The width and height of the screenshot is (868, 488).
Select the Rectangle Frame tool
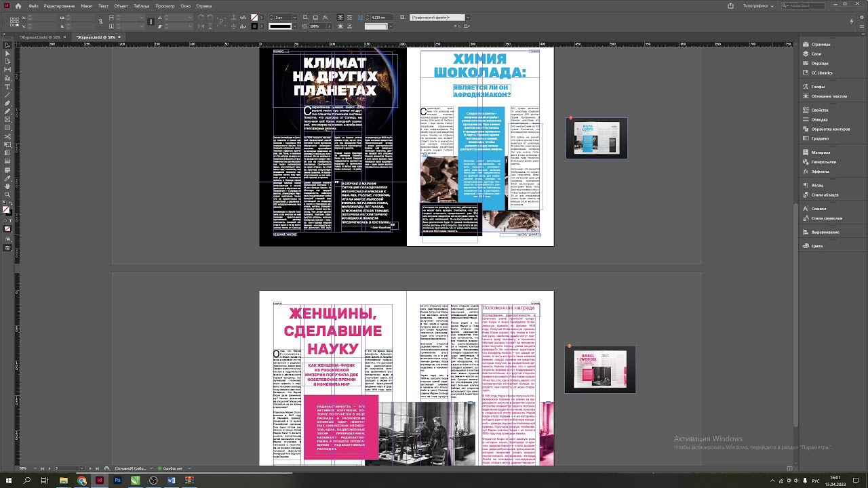click(7, 119)
